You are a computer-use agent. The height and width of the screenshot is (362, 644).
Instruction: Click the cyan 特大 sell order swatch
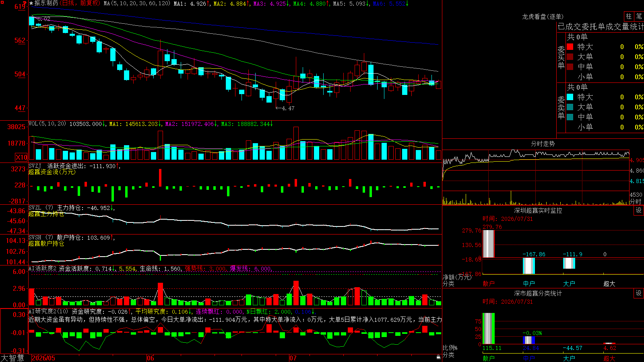(x=570, y=97)
